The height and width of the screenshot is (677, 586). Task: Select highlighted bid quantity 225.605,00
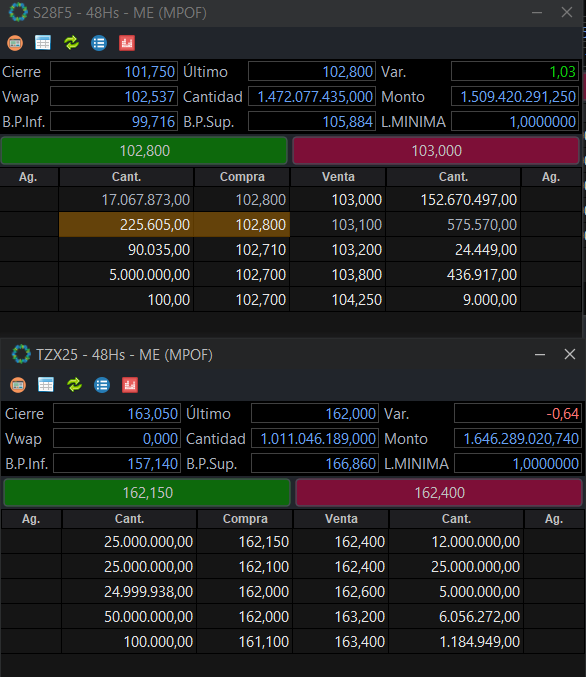[126, 225]
